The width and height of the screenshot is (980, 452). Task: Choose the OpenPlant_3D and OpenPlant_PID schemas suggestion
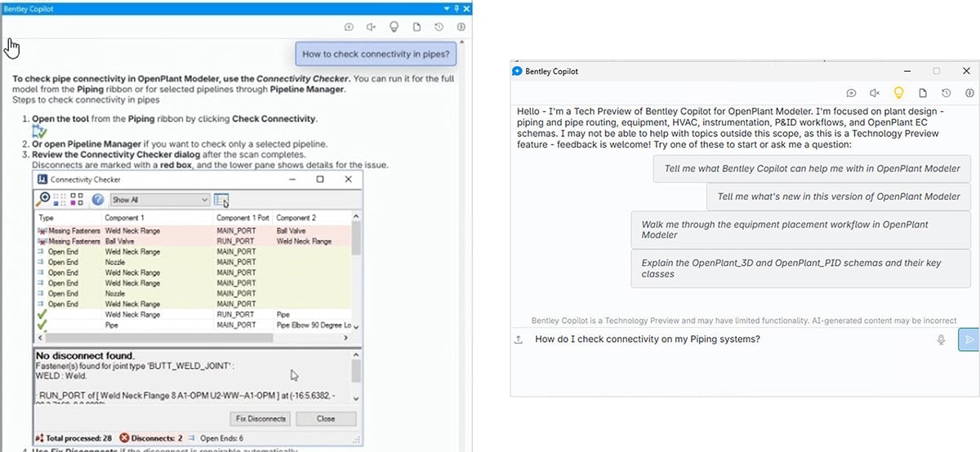point(800,268)
